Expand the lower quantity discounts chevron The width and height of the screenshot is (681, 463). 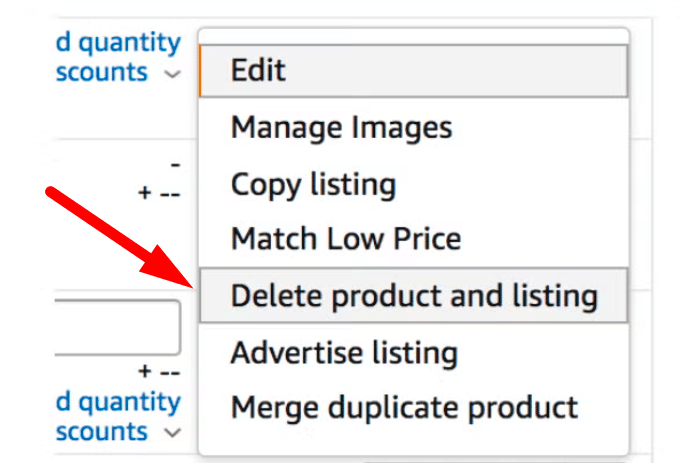click(172, 433)
